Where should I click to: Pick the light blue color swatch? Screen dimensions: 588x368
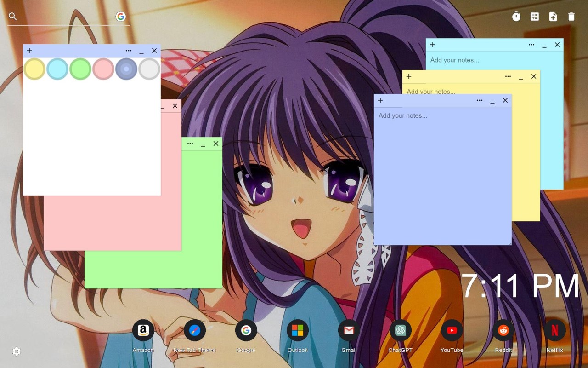coord(57,69)
